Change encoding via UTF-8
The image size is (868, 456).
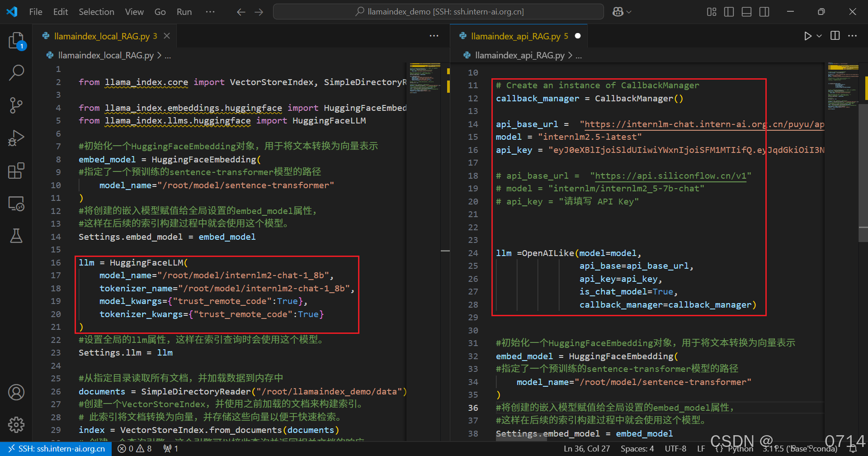pos(675,449)
